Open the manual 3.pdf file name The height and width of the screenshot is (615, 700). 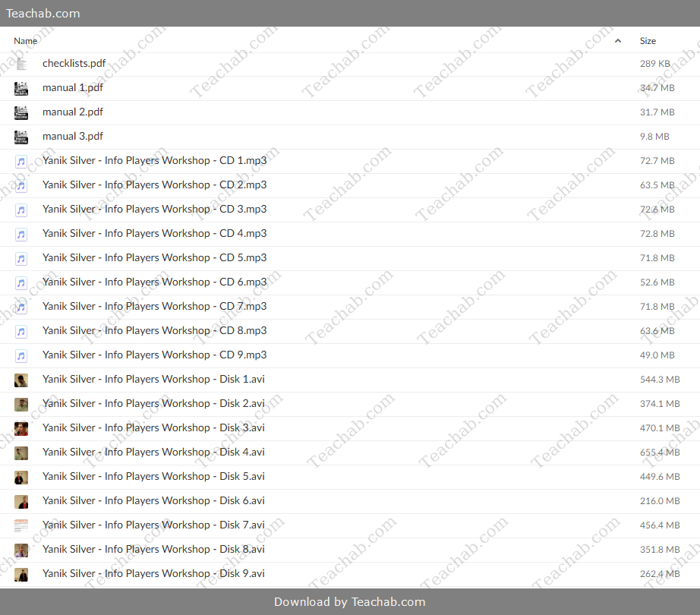73,136
